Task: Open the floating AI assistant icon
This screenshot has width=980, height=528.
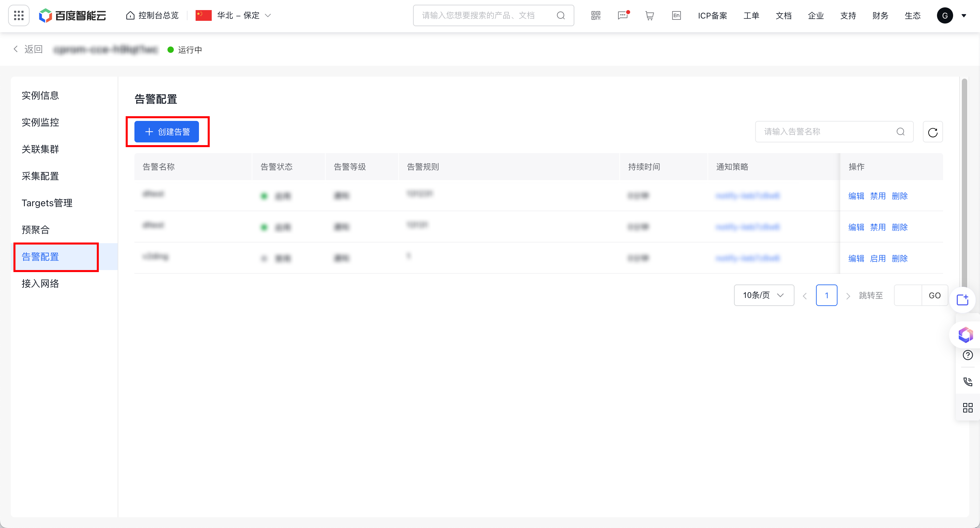Action: (966, 335)
